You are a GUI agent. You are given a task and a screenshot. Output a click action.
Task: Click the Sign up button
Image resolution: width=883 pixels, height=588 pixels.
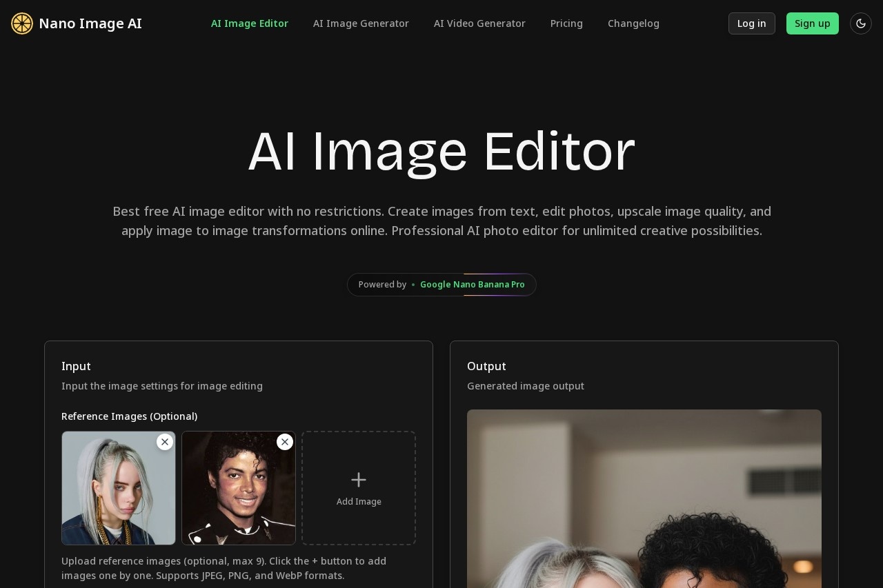[x=812, y=23]
